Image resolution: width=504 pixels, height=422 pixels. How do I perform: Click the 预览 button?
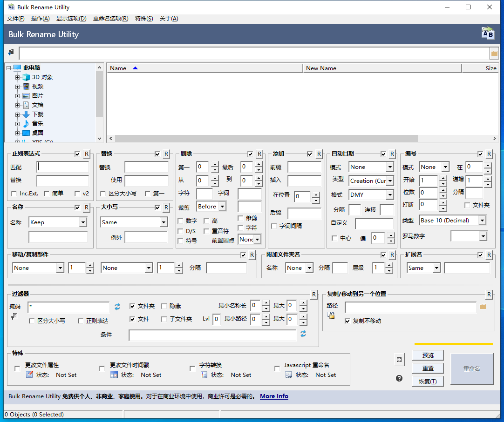pyautogui.click(x=428, y=355)
